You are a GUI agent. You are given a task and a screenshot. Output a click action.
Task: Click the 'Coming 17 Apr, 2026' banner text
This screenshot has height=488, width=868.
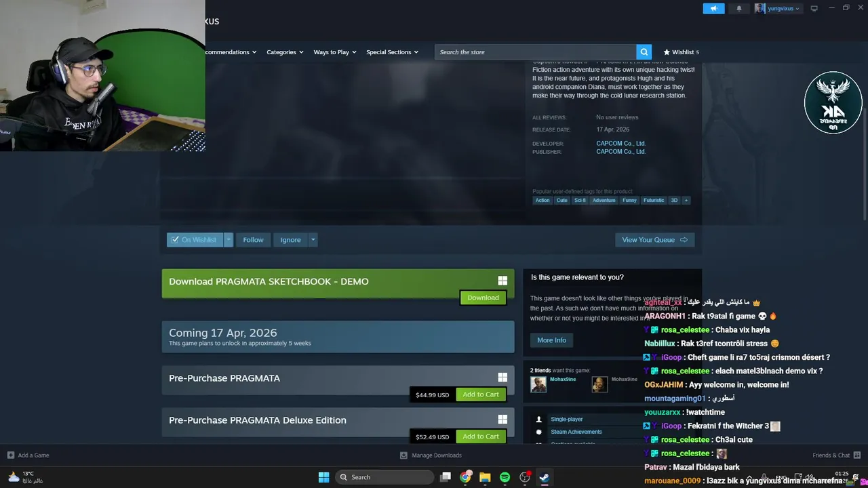[222, 333]
